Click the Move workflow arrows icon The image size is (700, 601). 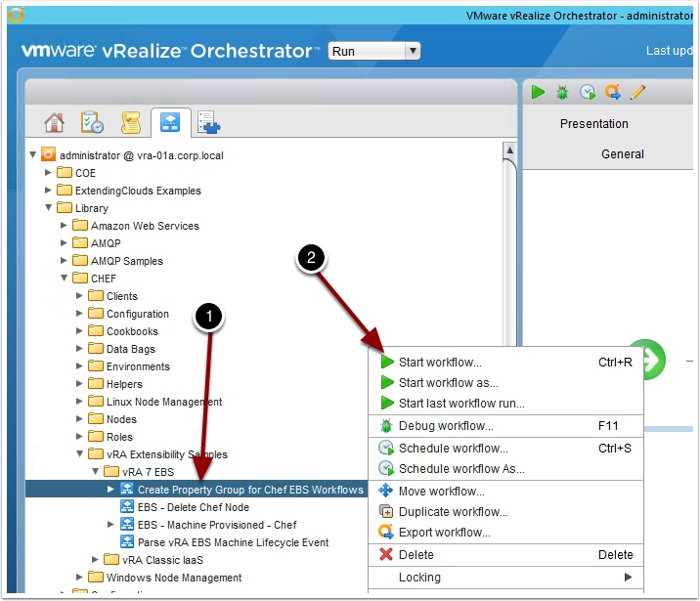[386, 491]
